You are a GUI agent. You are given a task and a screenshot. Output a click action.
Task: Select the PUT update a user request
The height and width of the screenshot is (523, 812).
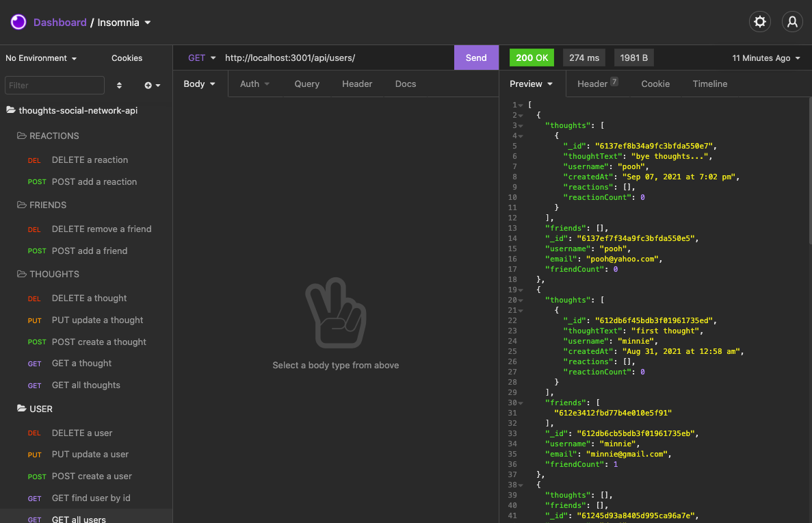[86, 454]
